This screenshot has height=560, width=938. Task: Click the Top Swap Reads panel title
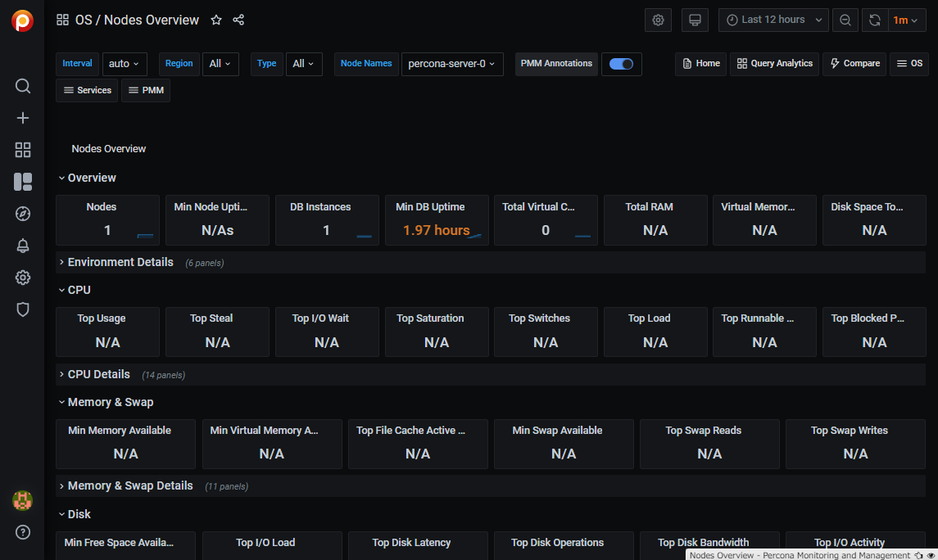[x=703, y=431]
